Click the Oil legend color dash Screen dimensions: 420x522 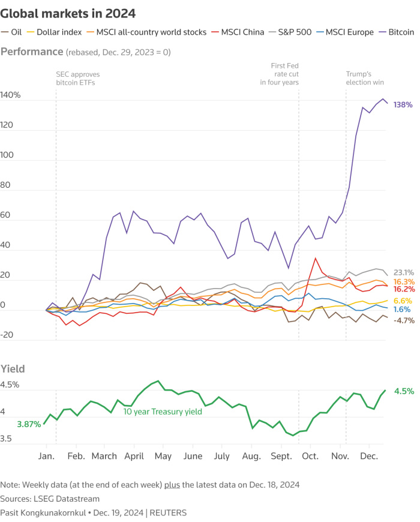point(5,32)
